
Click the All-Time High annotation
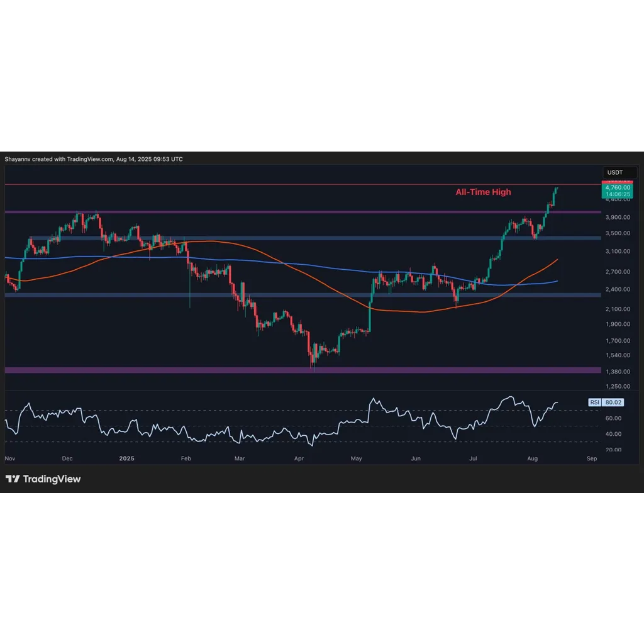pyautogui.click(x=483, y=192)
